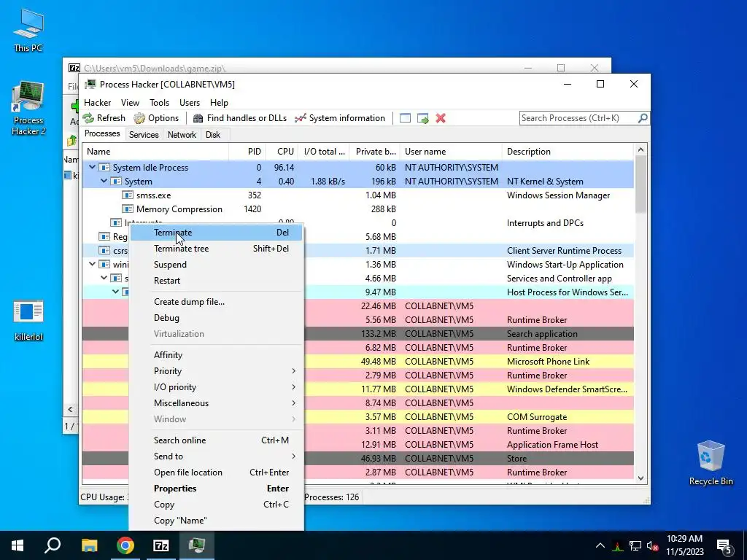Click the find window toolbar icon
Viewport: 747px width, 560px height.
[405, 118]
